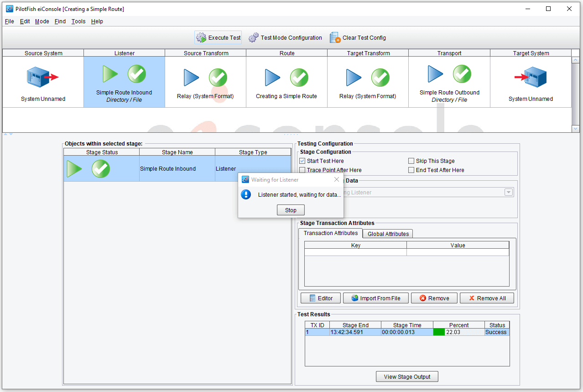
Task: Close the Waiting for Listener dialog
Action: coord(337,179)
